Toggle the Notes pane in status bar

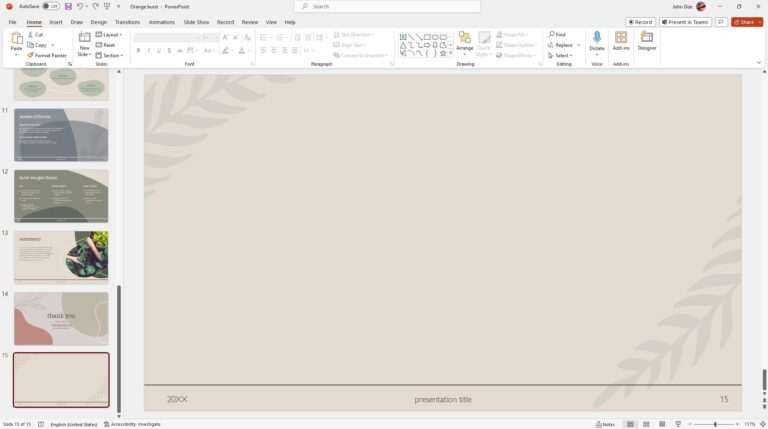click(x=605, y=424)
